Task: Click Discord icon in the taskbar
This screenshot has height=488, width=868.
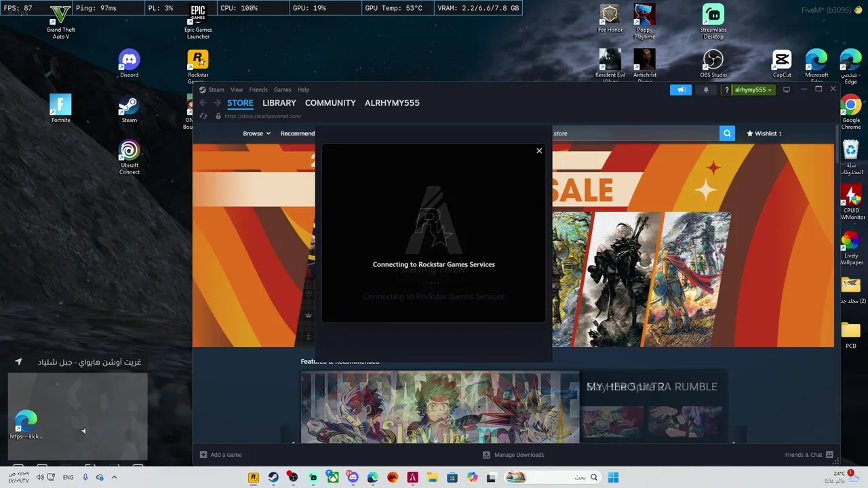Action: pos(353,477)
